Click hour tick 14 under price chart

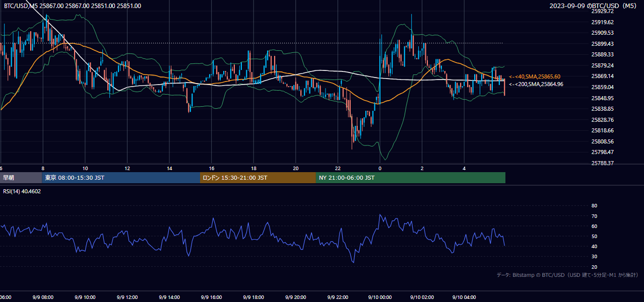[170, 169]
